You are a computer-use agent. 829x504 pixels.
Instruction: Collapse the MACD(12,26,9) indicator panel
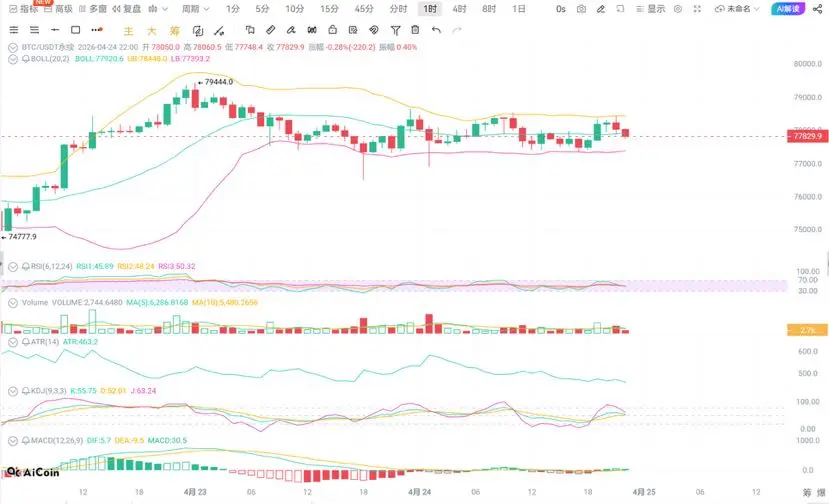pos(13,441)
